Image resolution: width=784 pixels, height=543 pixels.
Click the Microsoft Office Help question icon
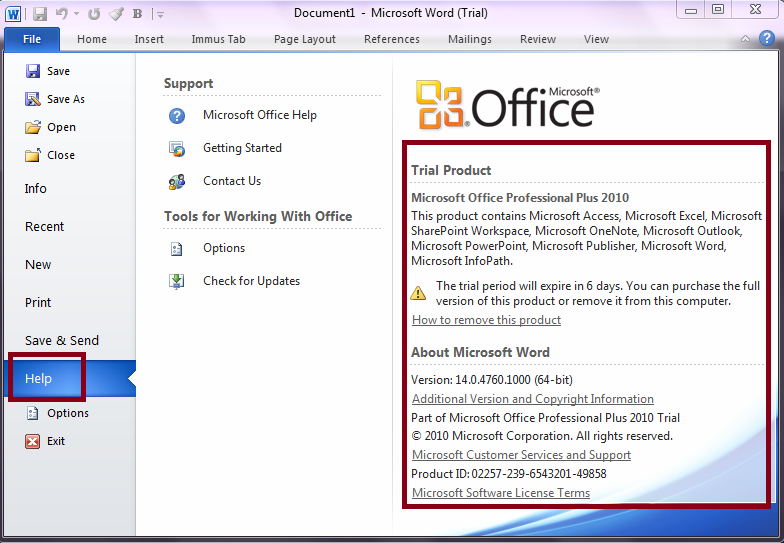tap(177, 116)
